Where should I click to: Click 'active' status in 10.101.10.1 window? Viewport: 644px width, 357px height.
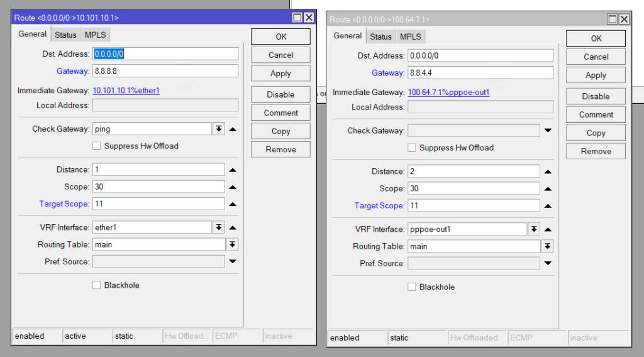(87, 336)
